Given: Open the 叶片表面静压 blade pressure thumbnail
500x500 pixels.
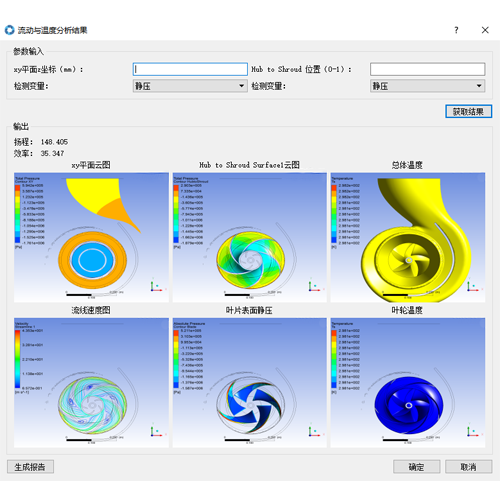Looking at the screenshot, I should coord(250,382).
